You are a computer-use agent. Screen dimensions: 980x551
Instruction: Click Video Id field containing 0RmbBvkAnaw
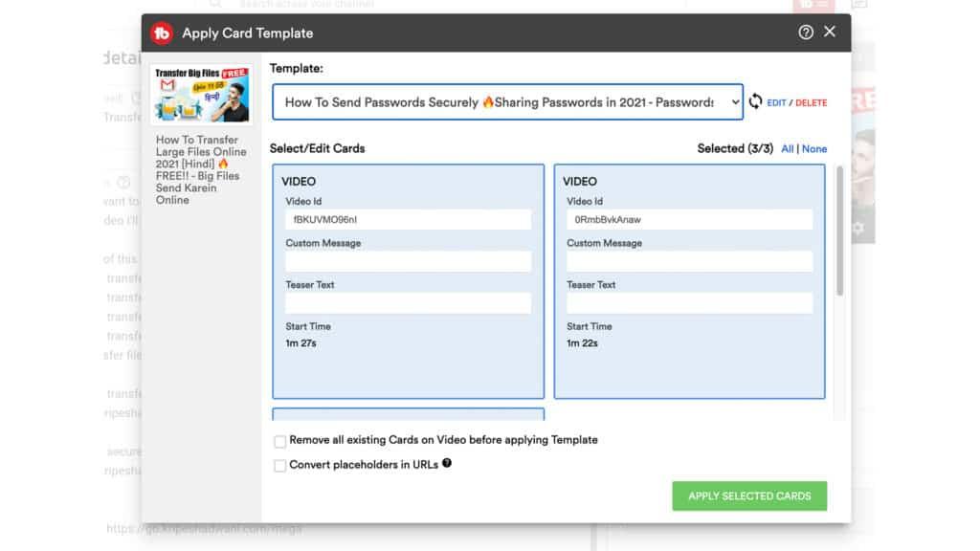pyautogui.click(x=689, y=220)
